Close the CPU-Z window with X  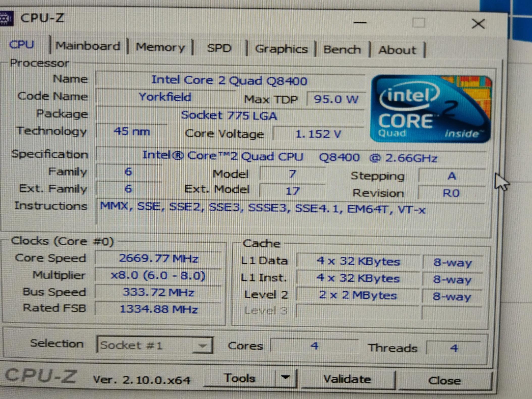click(x=478, y=24)
